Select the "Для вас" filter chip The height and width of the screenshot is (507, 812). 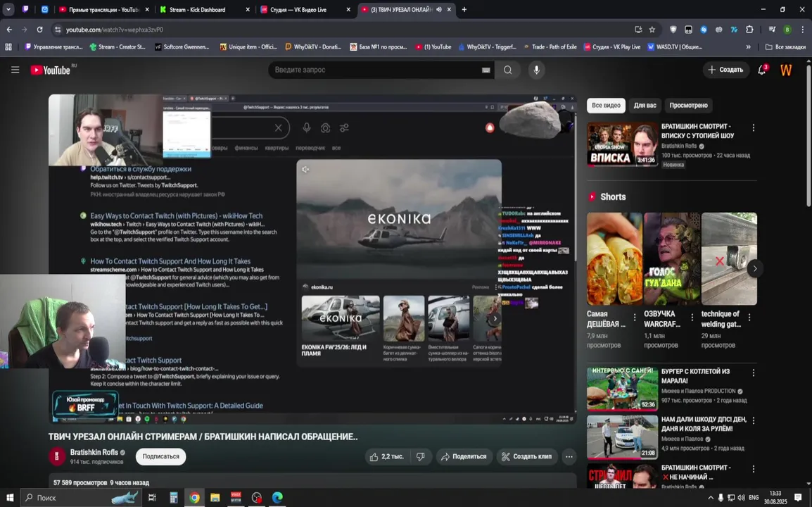(x=645, y=105)
